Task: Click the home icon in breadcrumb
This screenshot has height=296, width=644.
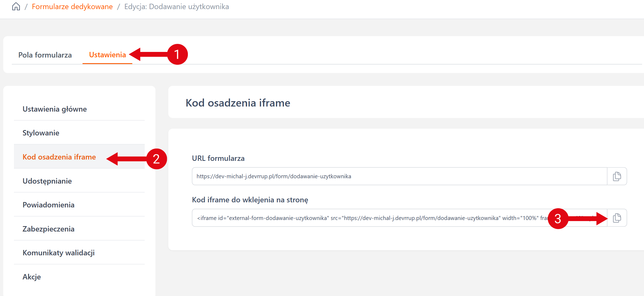Action: point(16,6)
